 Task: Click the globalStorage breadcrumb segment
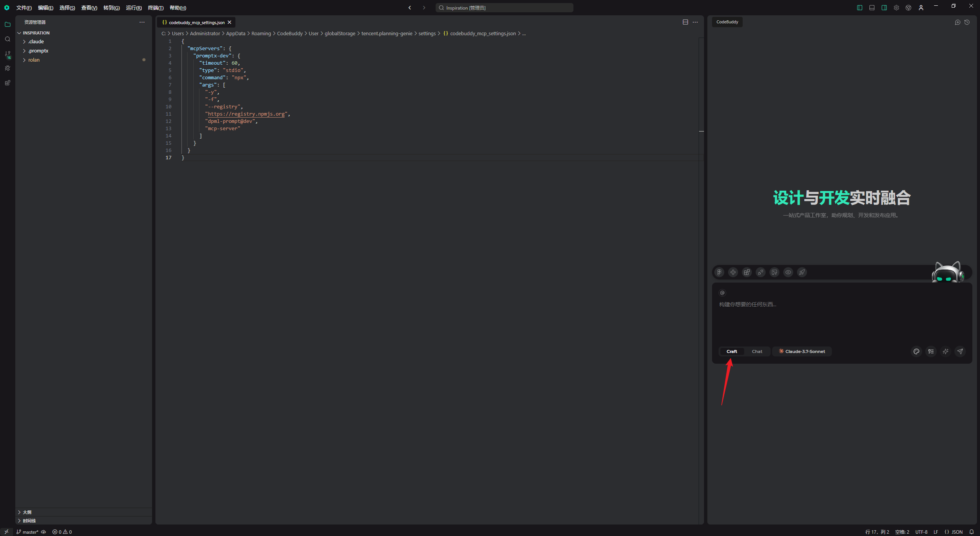pos(340,34)
